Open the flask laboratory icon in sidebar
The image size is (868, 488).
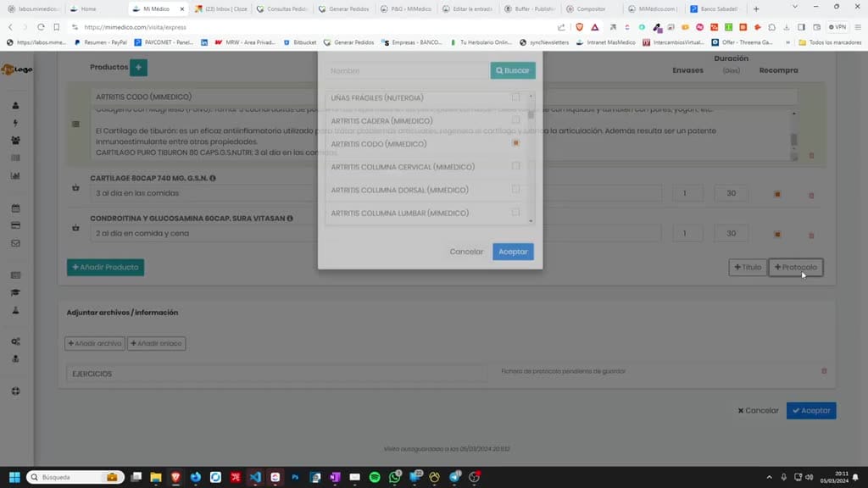[x=15, y=310]
